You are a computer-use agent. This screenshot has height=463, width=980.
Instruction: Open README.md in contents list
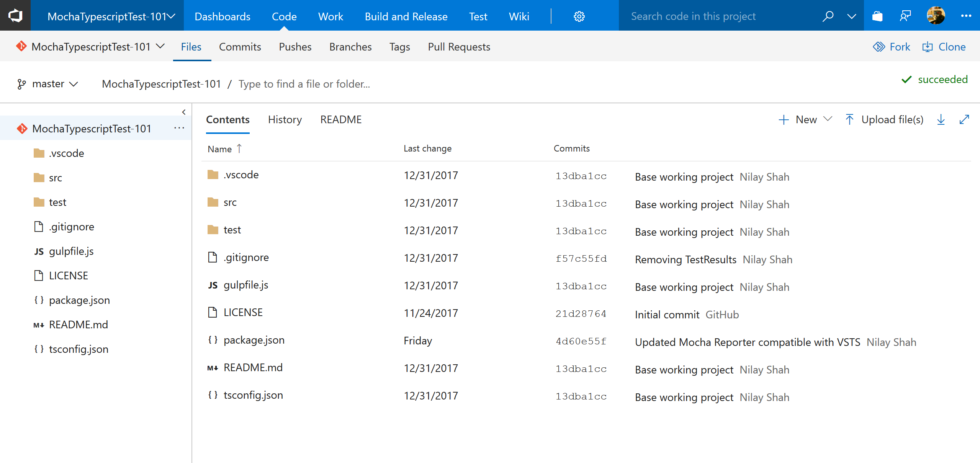click(253, 367)
